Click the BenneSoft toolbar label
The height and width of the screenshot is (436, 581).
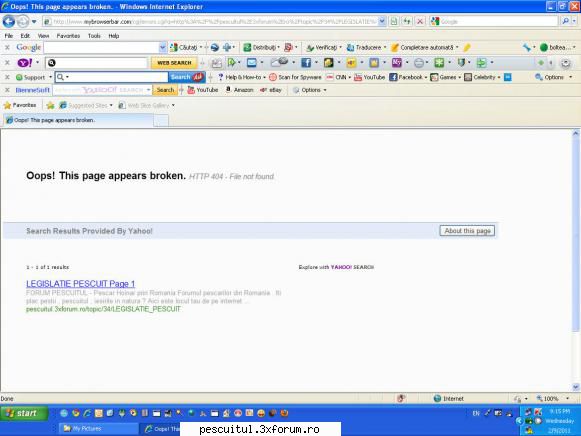pyautogui.click(x=32, y=90)
